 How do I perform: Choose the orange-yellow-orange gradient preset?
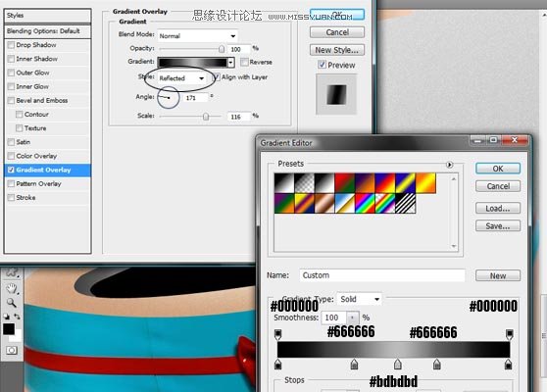click(425, 183)
